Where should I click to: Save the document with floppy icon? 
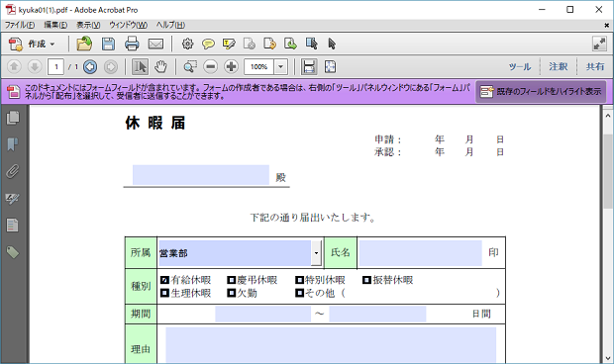coord(108,44)
